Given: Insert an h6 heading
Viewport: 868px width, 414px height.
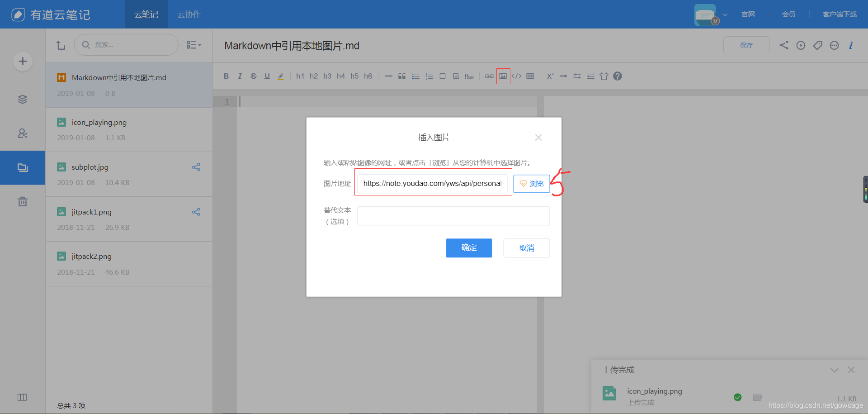Looking at the screenshot, I should (x=368, y=76).
